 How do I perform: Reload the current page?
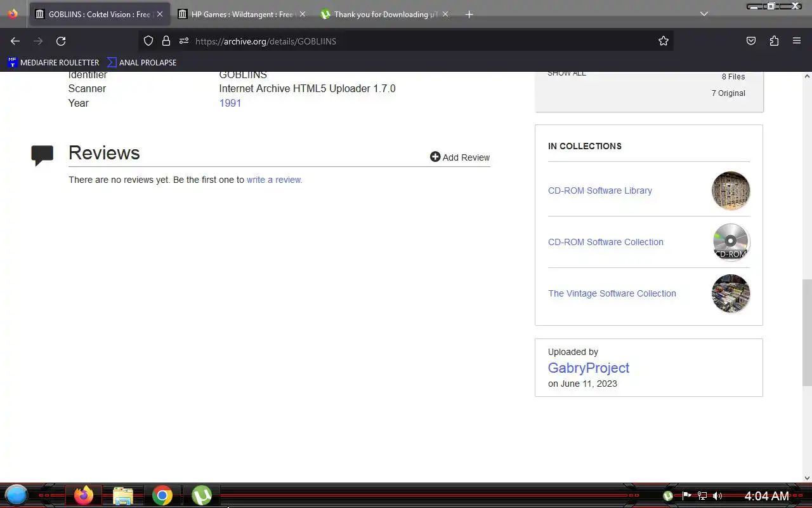pyautogui.click(x=61, y=41)
